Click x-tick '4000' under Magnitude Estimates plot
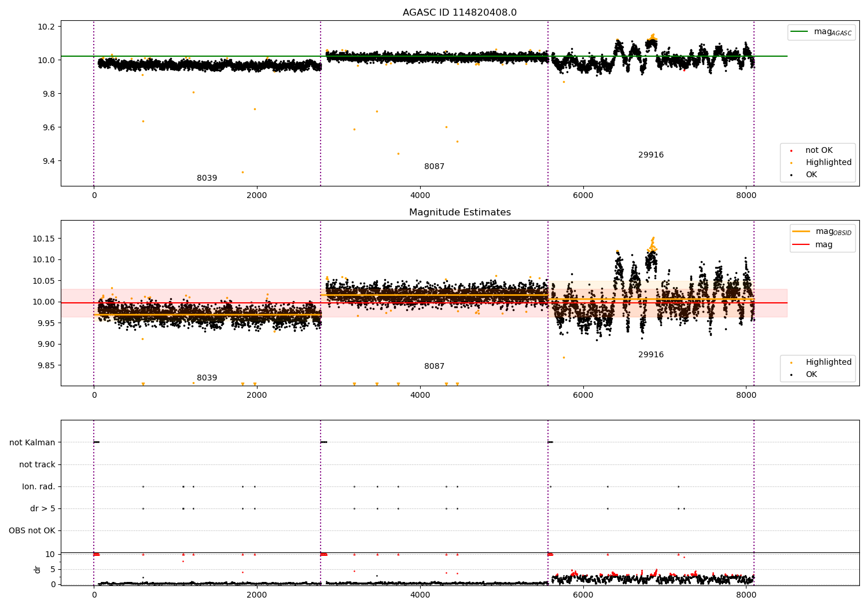Screen dimensions: 868x608 tap(420, 395)
